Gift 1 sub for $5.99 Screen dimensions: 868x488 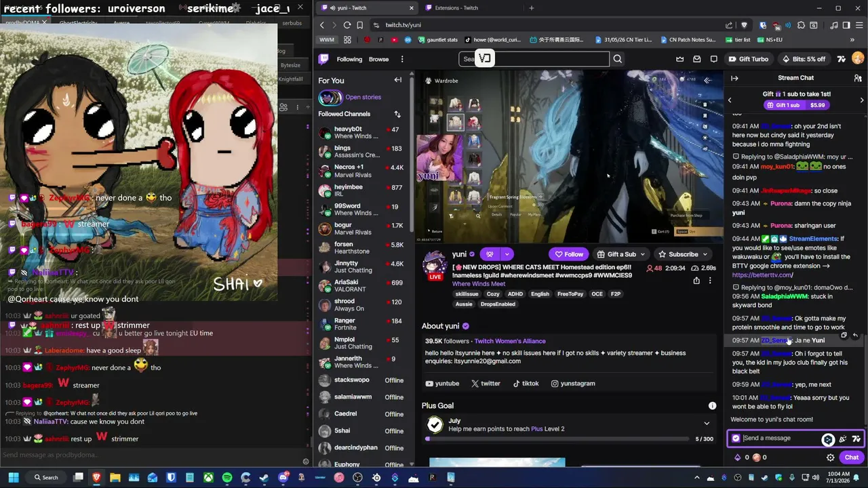(795, 105)
